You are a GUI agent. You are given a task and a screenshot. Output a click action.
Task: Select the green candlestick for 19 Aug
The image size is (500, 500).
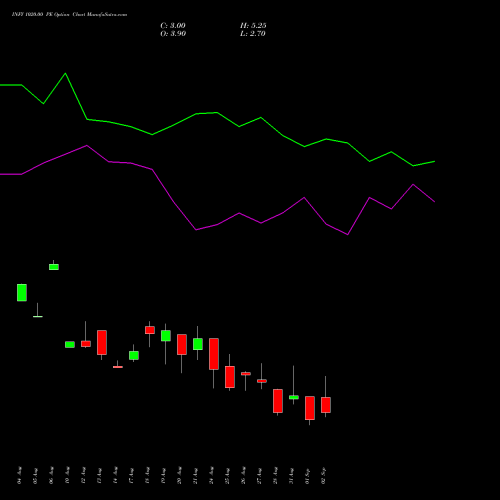166,336
